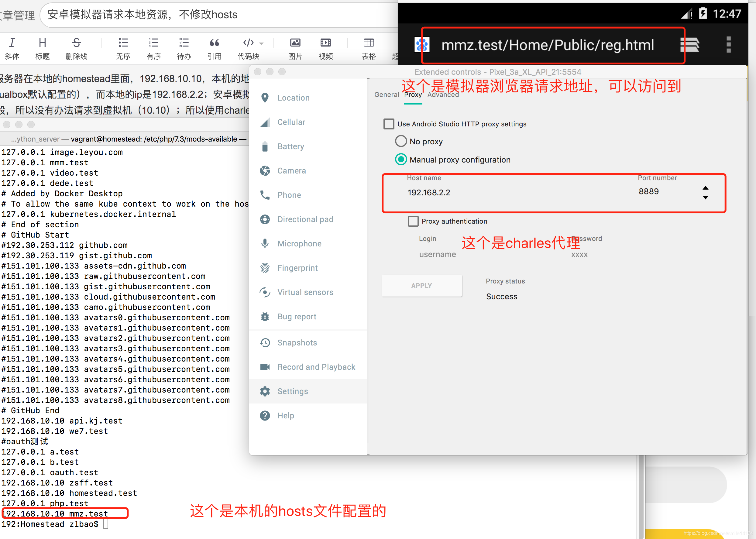Select the No proxy radio option
The height and width of the screenshot is (539, 756).
click(400, 141)
